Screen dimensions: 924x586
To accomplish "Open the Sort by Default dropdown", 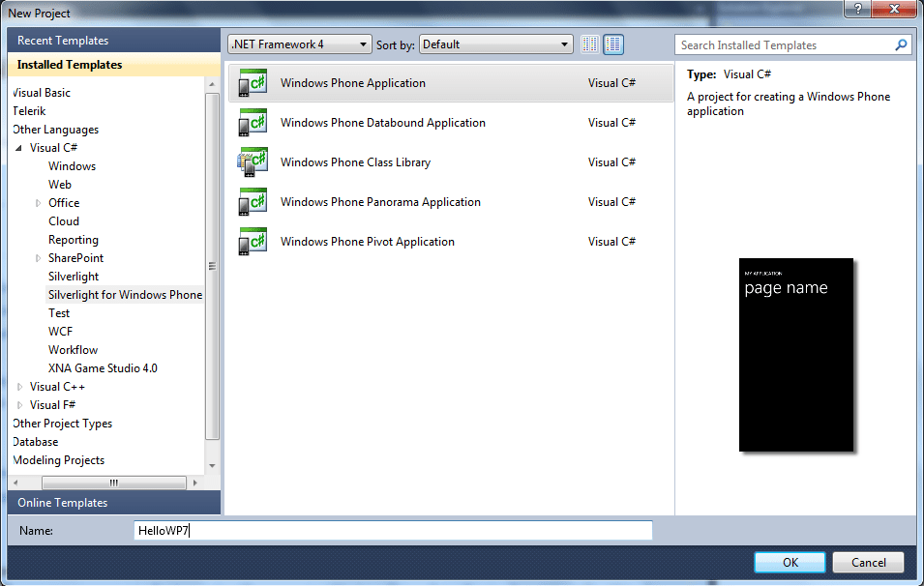I will [495, 44].
